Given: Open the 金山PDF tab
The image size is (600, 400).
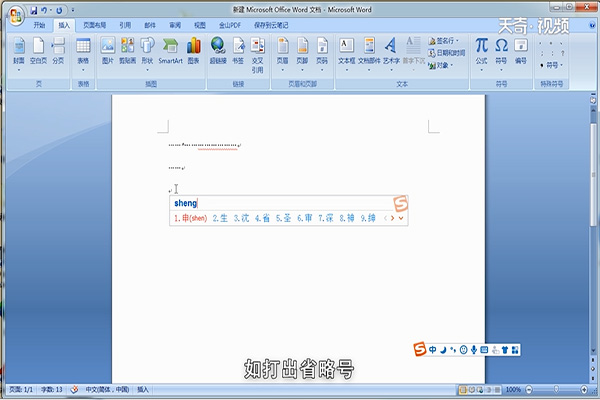Looking at the screenshot, I should point(230,25).
